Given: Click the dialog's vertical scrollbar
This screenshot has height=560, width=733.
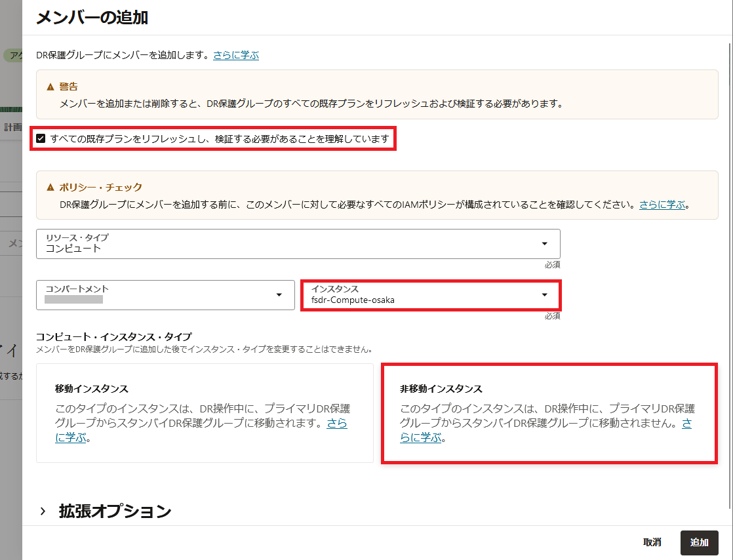Looking at the screenshot, I should tap(730, 262).
